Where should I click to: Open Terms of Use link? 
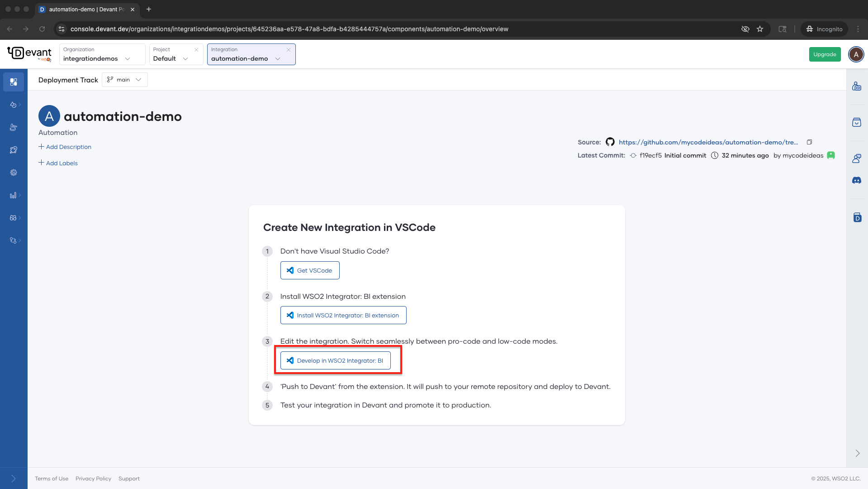52,479
